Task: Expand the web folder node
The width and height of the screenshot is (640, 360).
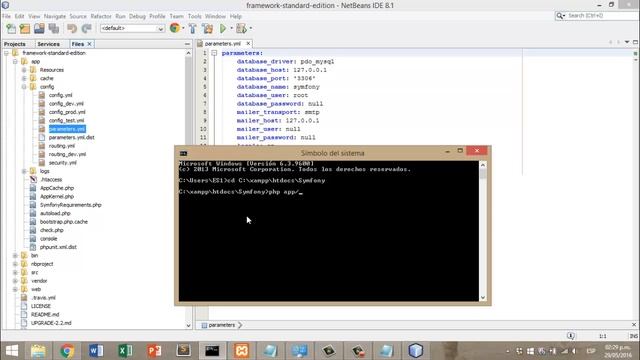Action: pos(15,289)
